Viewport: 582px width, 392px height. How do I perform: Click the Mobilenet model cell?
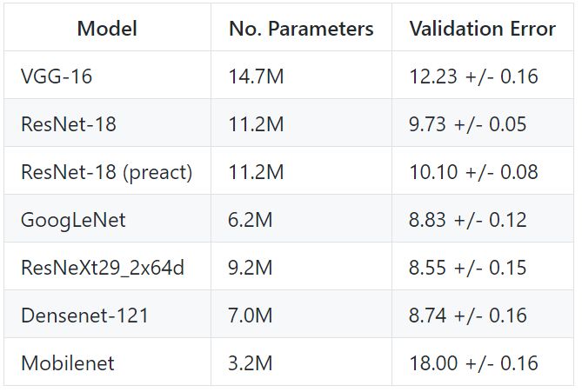(67, 363)
